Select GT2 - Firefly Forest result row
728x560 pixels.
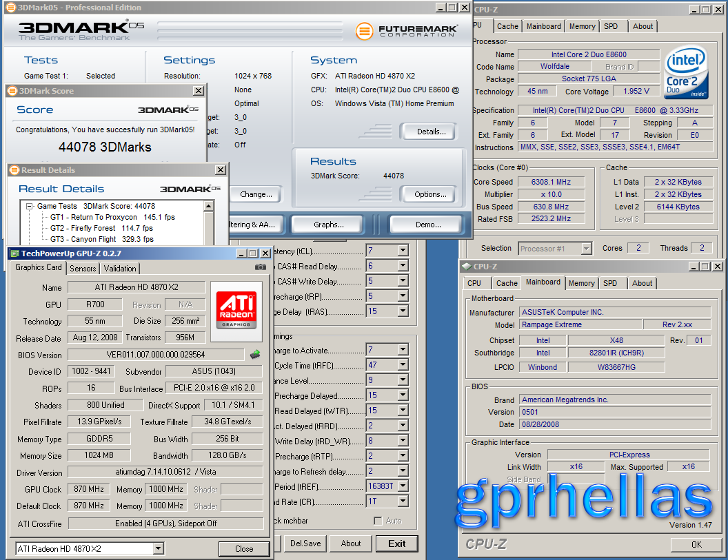click(x=101, y=228)
